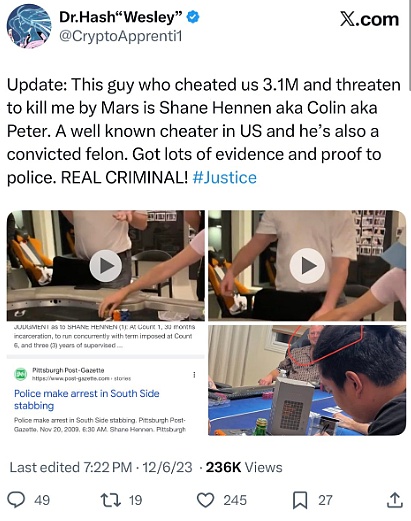Play the top-left video
The height and width of the screenshot is (521, 411).
point(106,266)
